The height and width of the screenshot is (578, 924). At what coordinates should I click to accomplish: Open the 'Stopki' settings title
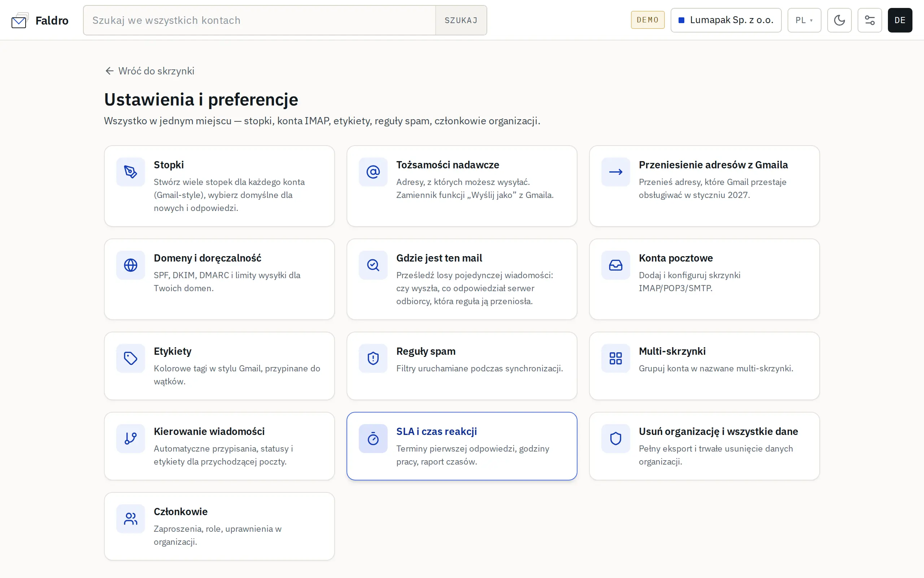[x=169, y=165]
